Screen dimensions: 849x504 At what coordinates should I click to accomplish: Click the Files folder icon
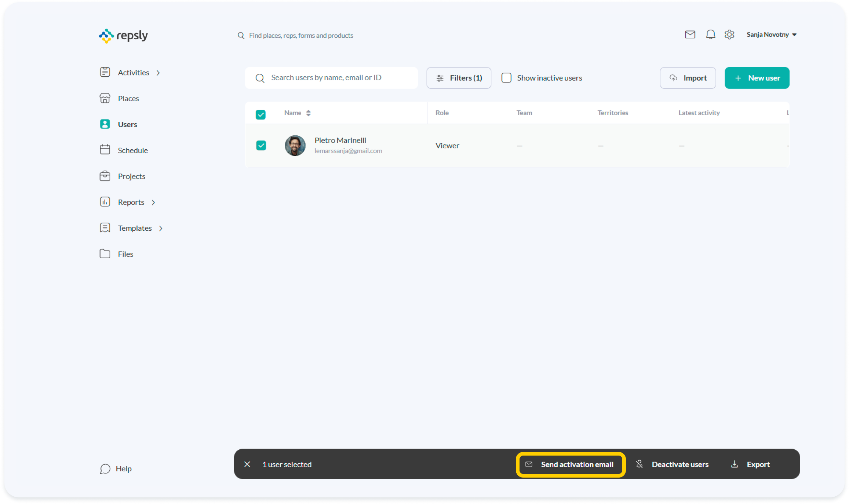coord(105,254)
